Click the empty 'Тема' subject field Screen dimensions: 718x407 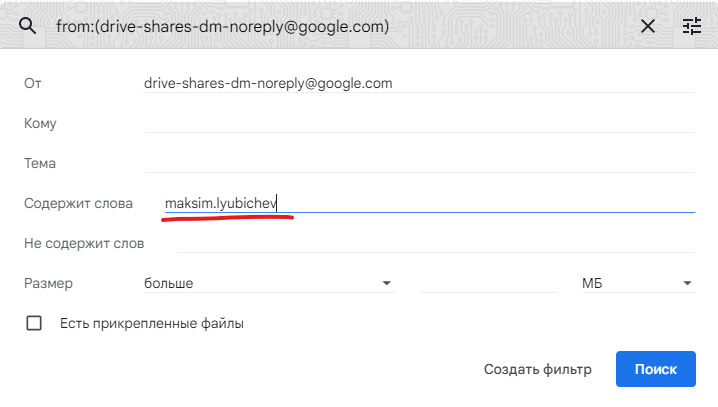coord(419,163)
